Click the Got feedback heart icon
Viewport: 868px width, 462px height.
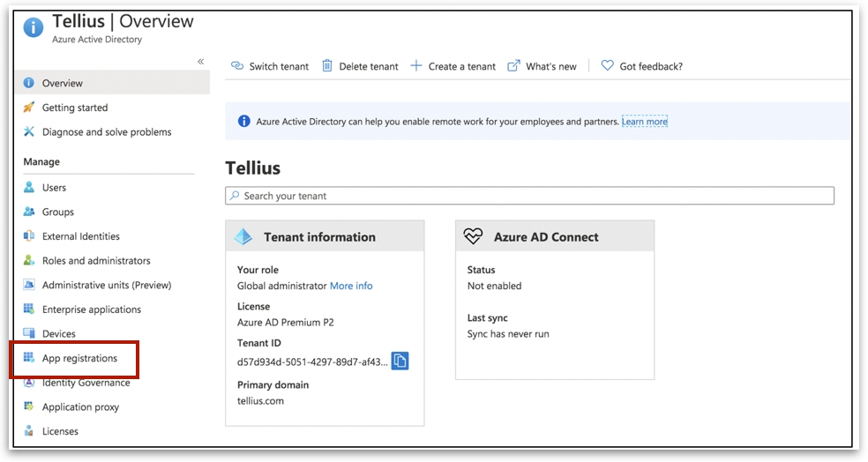(x=607, y=66)
